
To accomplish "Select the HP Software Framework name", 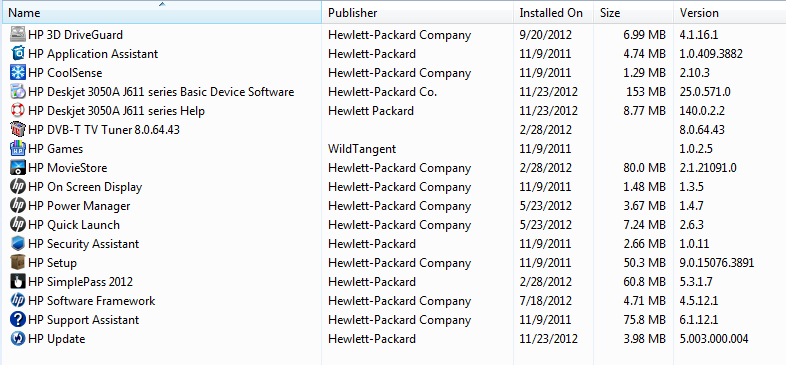I will 91,301.
